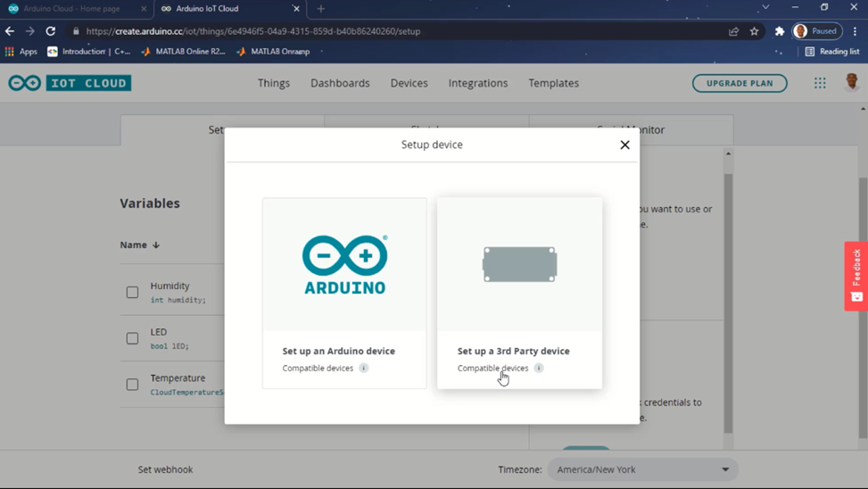Bookmark this page with star icon
This screenshot has width=868, height=489.
754,31
